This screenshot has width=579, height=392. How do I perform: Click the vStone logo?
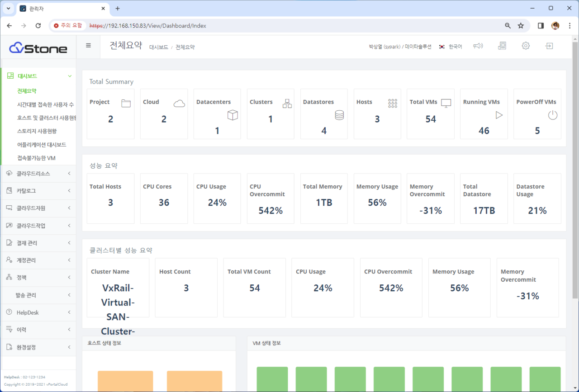38,48
